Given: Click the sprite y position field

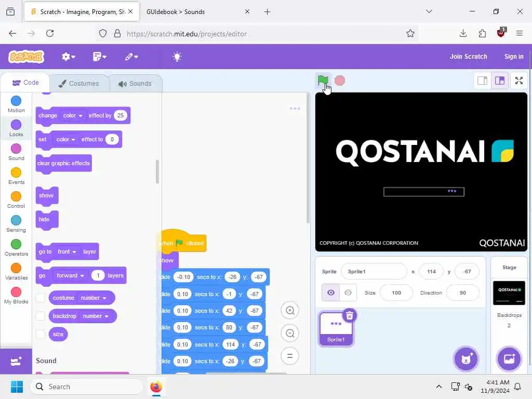Looking at the screenshot, I should [x=467, y=271].
